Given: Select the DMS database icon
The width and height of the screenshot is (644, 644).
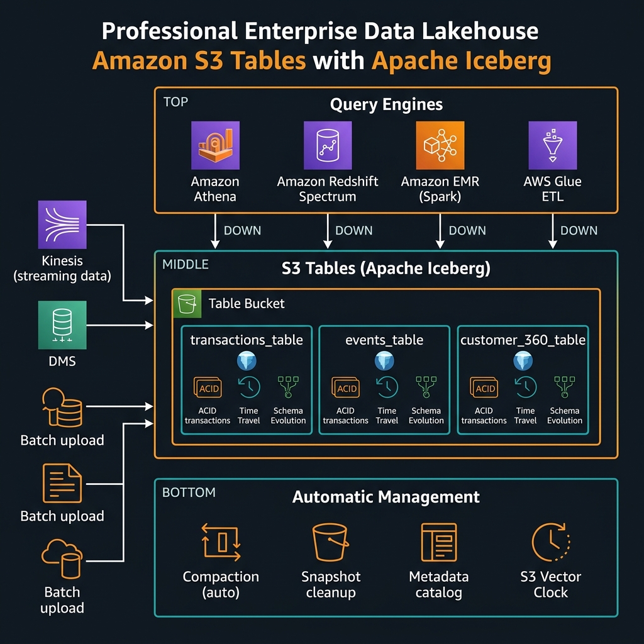Looking at the screenshot, I should coord(62,325).
